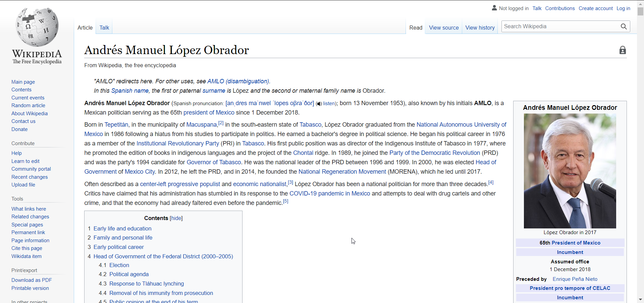Open Contributions in the top bar
Viewport: 644px width, 303px height.
(560, 8)
